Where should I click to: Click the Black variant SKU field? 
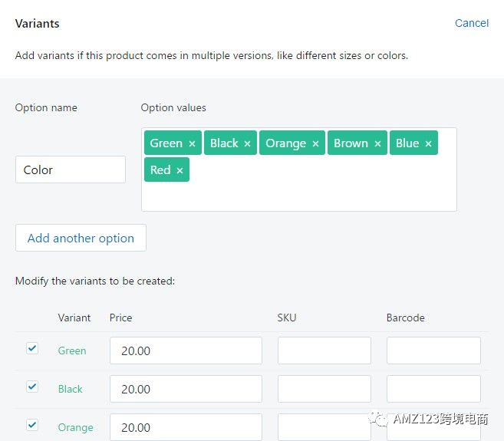pos(324,389)
